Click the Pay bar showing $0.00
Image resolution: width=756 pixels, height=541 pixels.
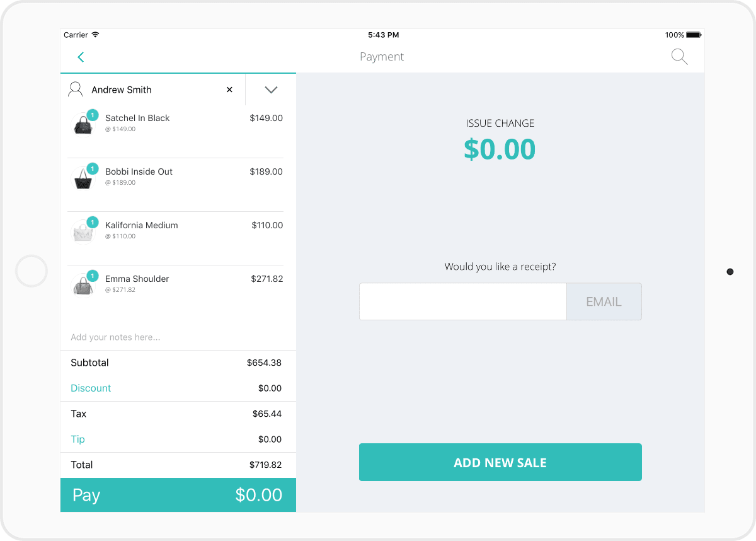click(x=178, y=495)
